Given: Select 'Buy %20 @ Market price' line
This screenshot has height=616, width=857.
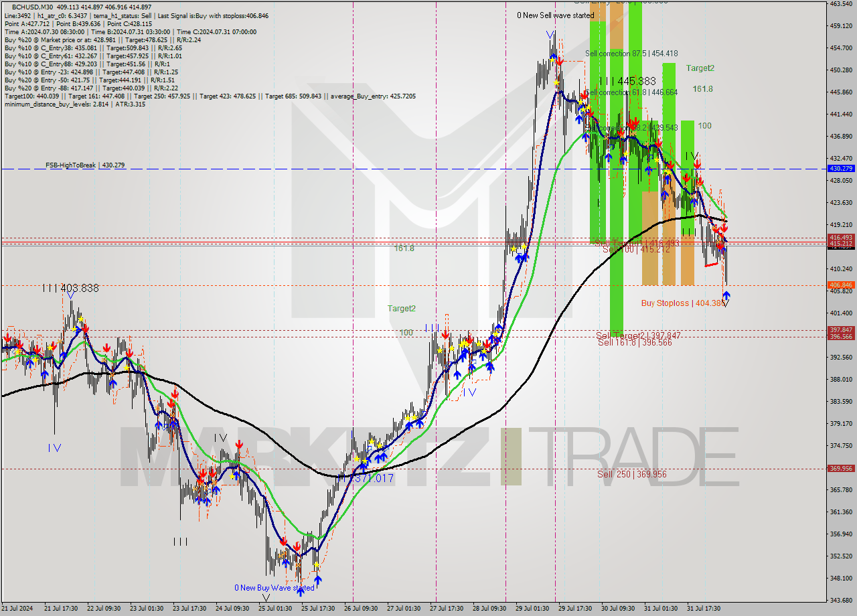Looking at the screenshot, I should [x=102, y=40].
